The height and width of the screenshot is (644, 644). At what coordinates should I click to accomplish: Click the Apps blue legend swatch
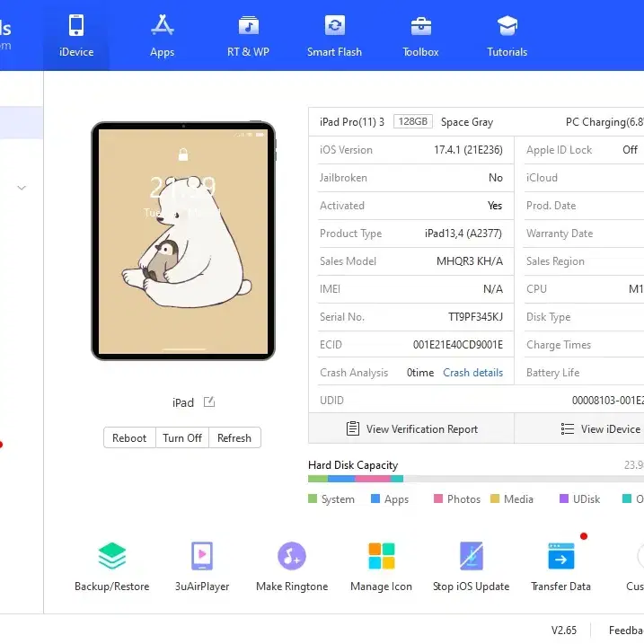(375, 498)
